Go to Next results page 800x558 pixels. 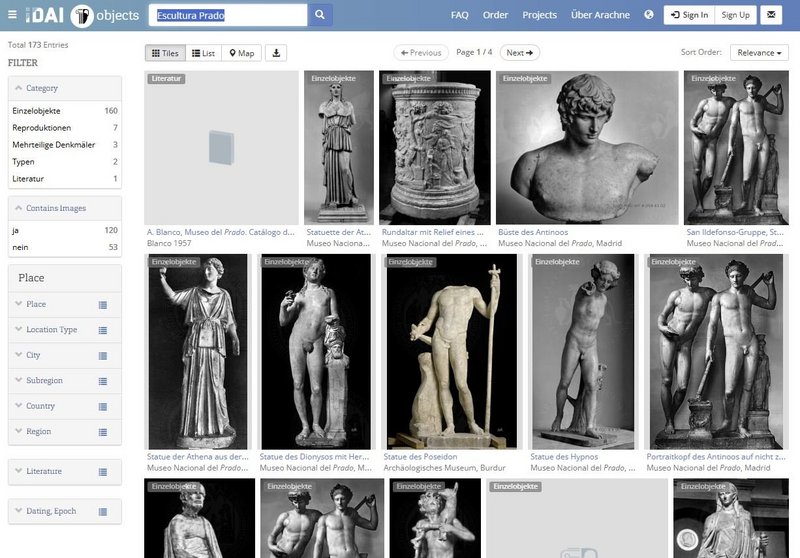pos(520,53)
